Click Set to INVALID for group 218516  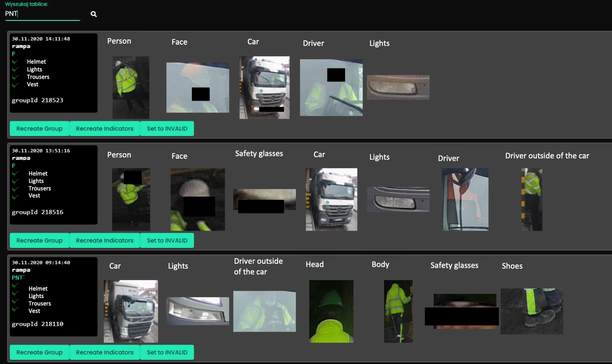(x=167, y=240)
